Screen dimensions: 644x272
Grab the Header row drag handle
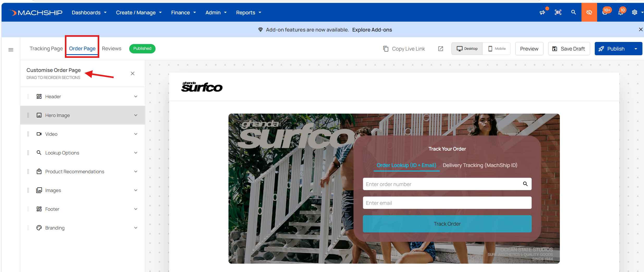[28, 96]
